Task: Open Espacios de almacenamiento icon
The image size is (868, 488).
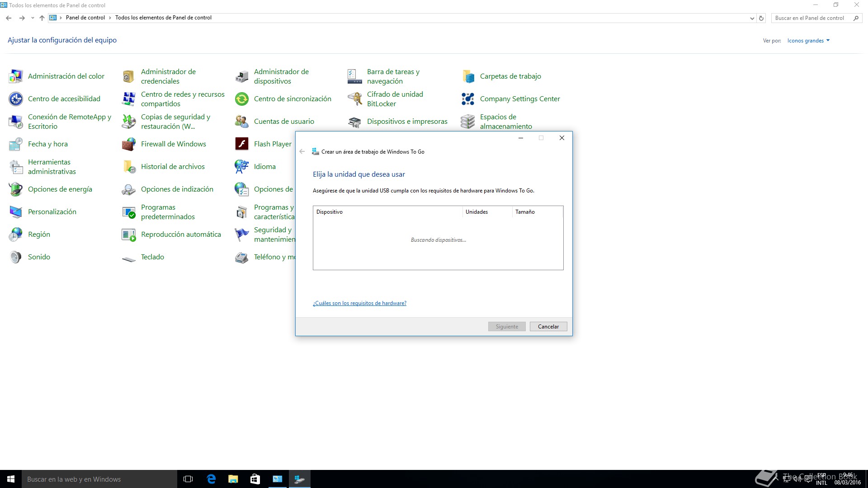Action: (x=468, y=122)
